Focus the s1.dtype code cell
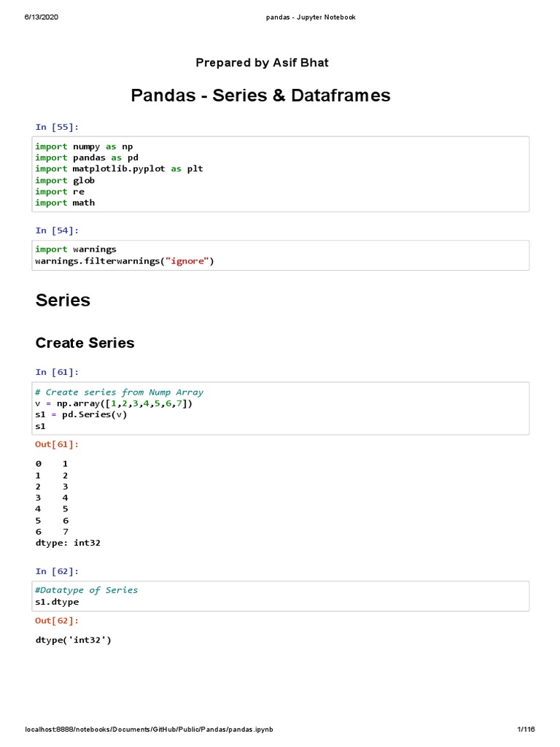 pos(280,596)
